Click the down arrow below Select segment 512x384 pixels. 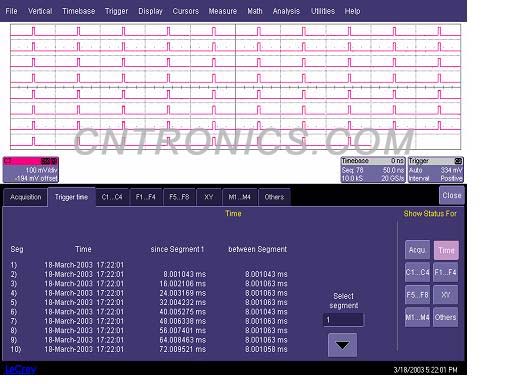point(342,345)
